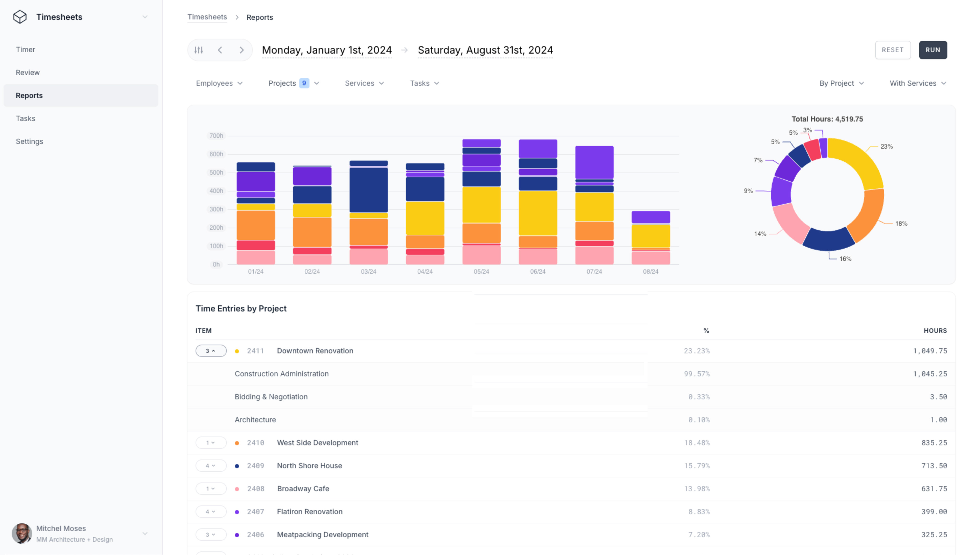
Task: Open Settings in the sidebar
Action: (x=81, y=141)
